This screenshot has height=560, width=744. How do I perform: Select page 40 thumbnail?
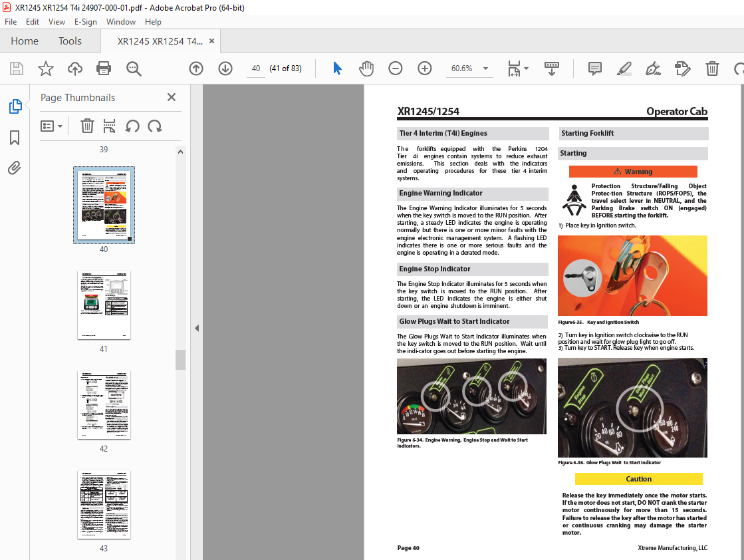click(104, 205)
